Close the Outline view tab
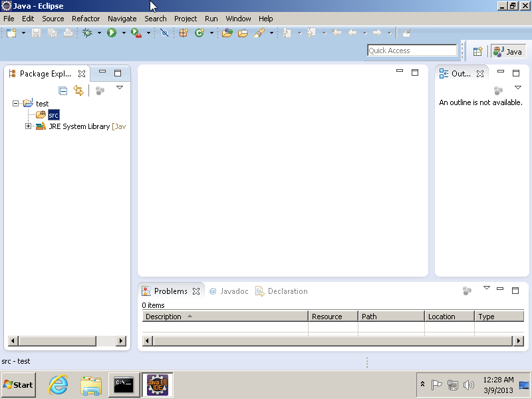 coord(480,74)
